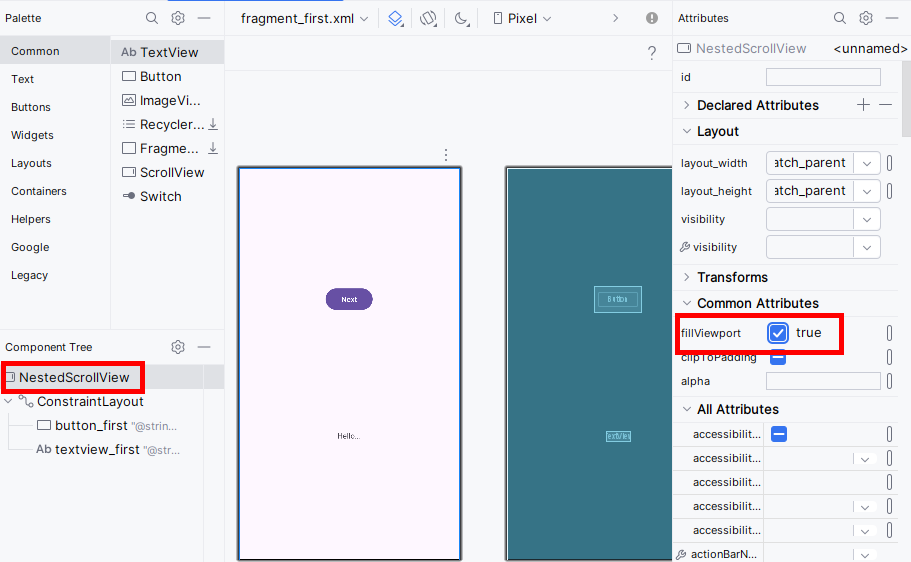
Task: Click the Next button in preview
Action: point(349,299)
